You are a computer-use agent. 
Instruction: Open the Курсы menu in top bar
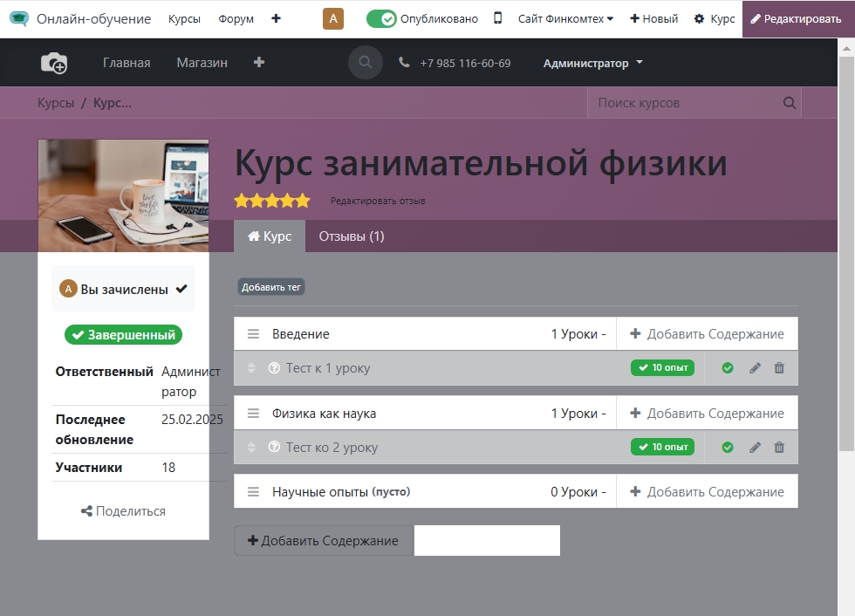point(184,18)
